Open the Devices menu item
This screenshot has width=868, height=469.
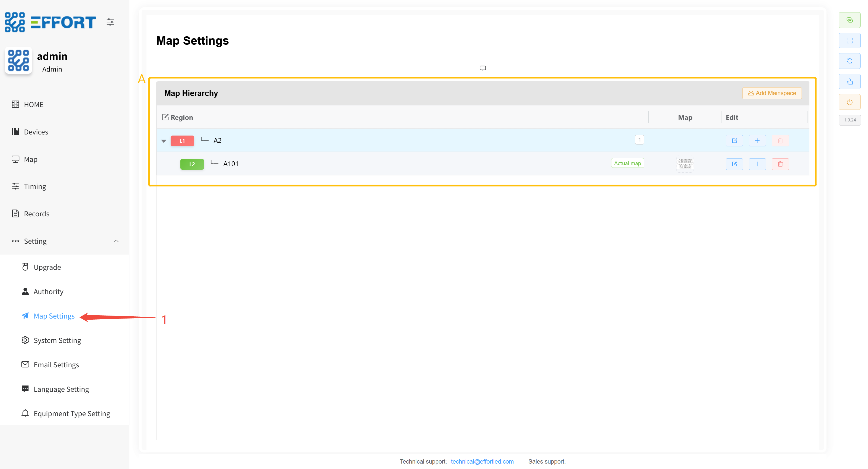(x=36, y=132)
